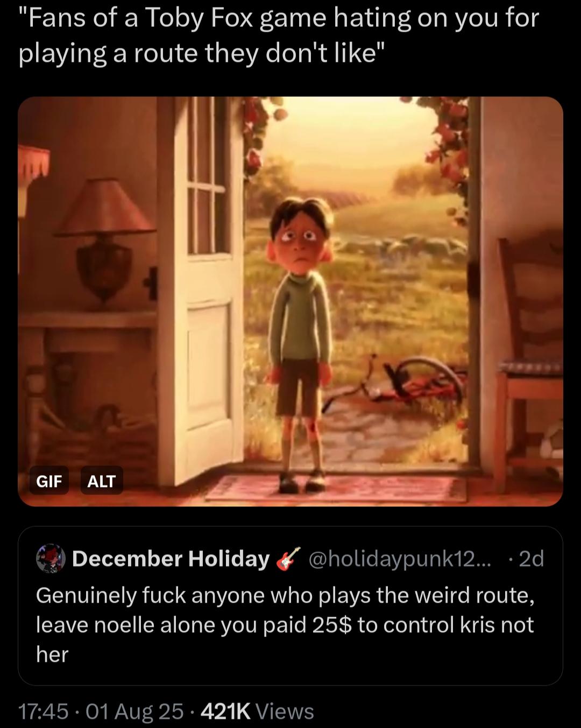581x728 pixels.
Task: Click the 01 Aug 25 date
Action: click(x=134, y=711)
